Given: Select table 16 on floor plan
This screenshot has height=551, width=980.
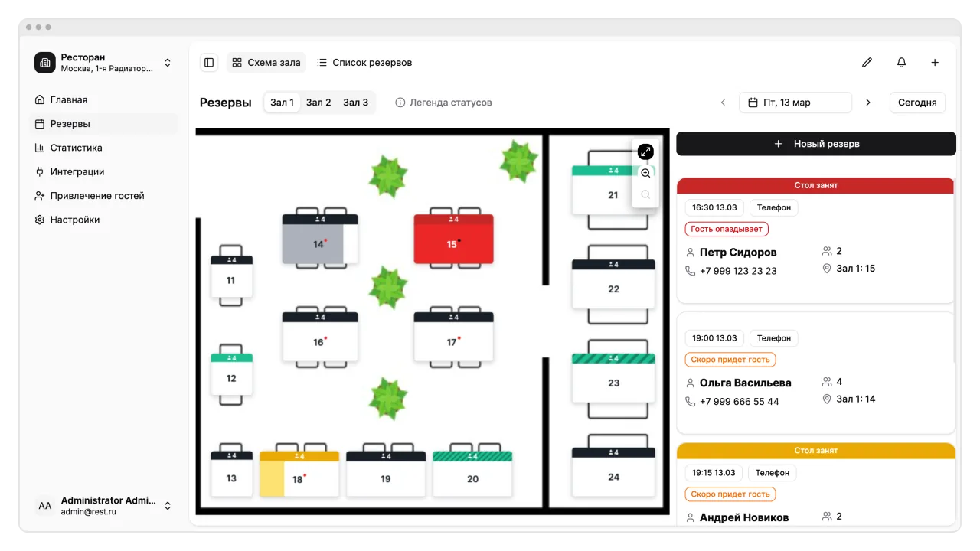Looking at the screenshot, I should tap(320, 337).
